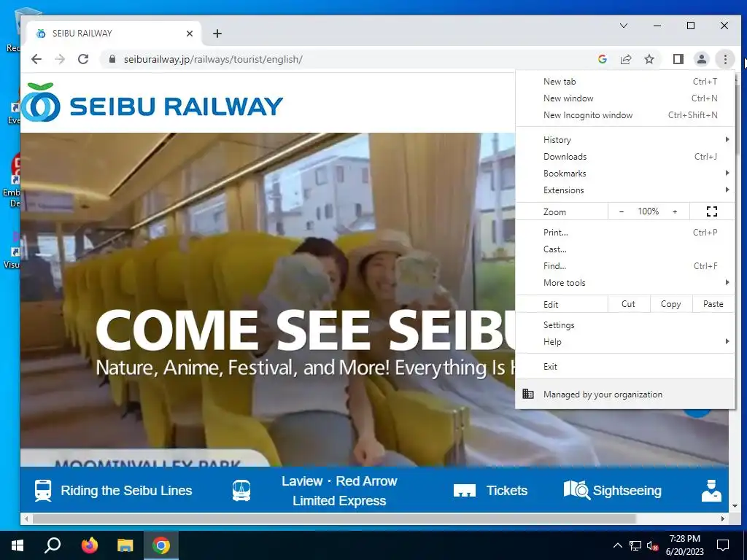The height and width of the screenshot is (560, 747).
Task: Click the scroll right arrow
Action: coord(723,518)
